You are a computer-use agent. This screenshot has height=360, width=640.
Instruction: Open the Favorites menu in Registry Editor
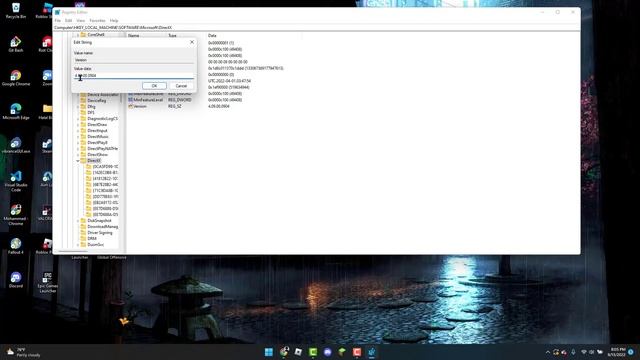(x=98, y=20)
